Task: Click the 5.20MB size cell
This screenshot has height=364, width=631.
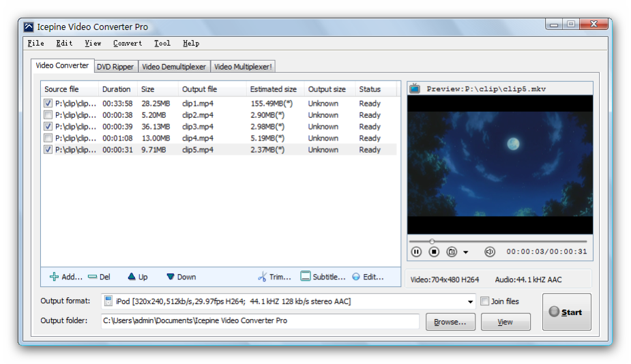Action: [x=153, y=115]
